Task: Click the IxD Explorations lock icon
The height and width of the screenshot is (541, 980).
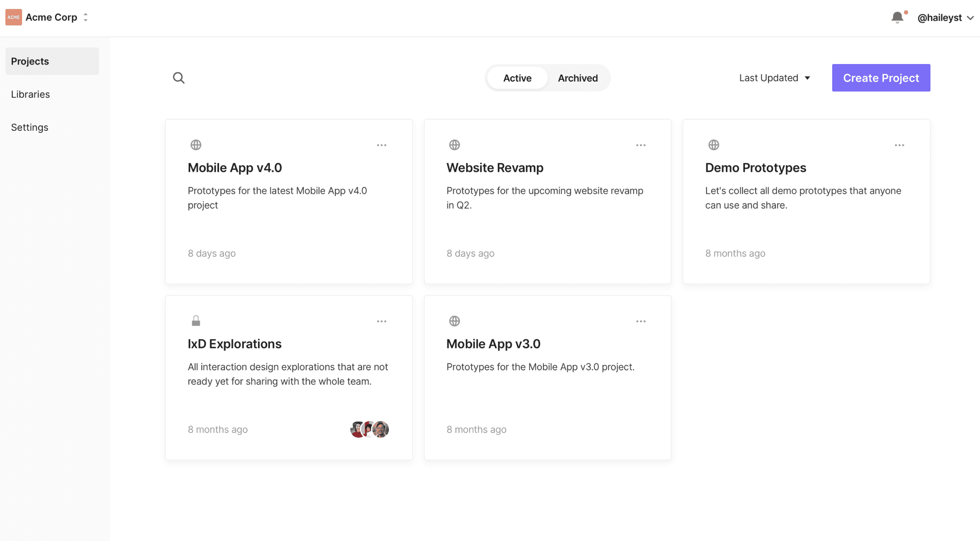Action: coord(196,321)
